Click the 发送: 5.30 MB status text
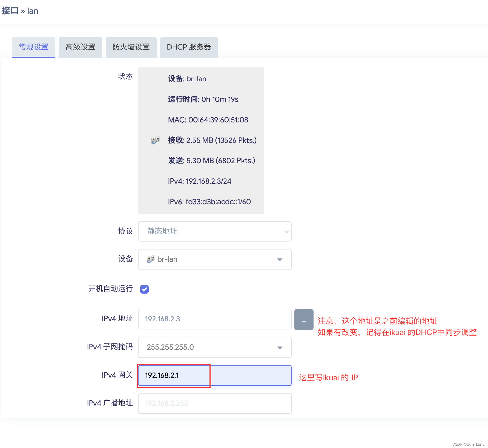This screenshot has width=488, height=448. [212, 161]
